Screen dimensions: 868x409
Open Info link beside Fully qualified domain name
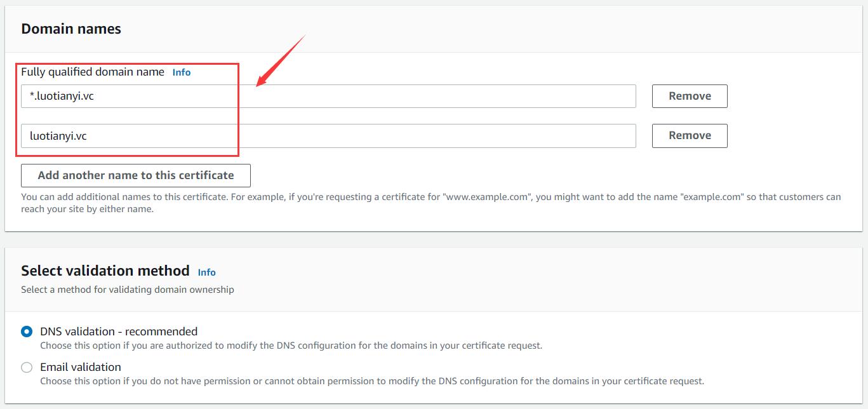pos(181,72)
